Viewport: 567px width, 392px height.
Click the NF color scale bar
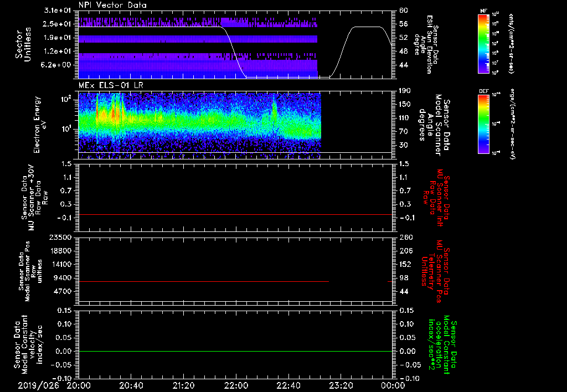point(483,43)
